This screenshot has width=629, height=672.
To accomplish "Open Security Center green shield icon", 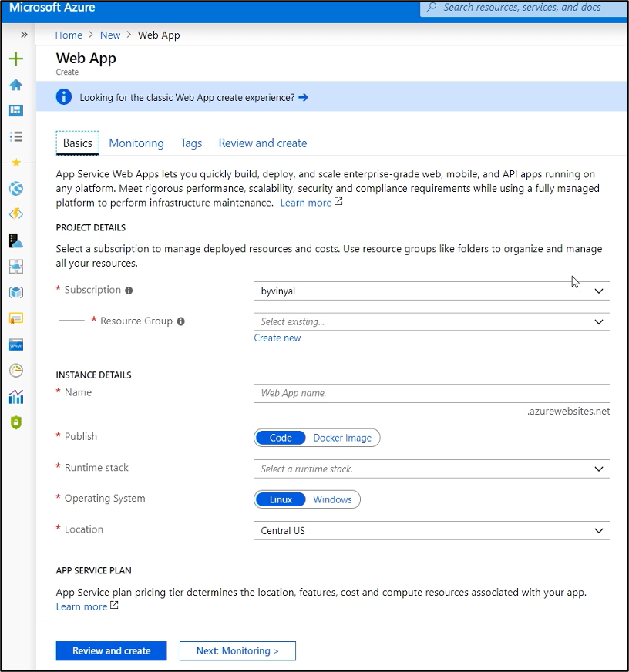I will pyautogui.click(x=15, y=422).
